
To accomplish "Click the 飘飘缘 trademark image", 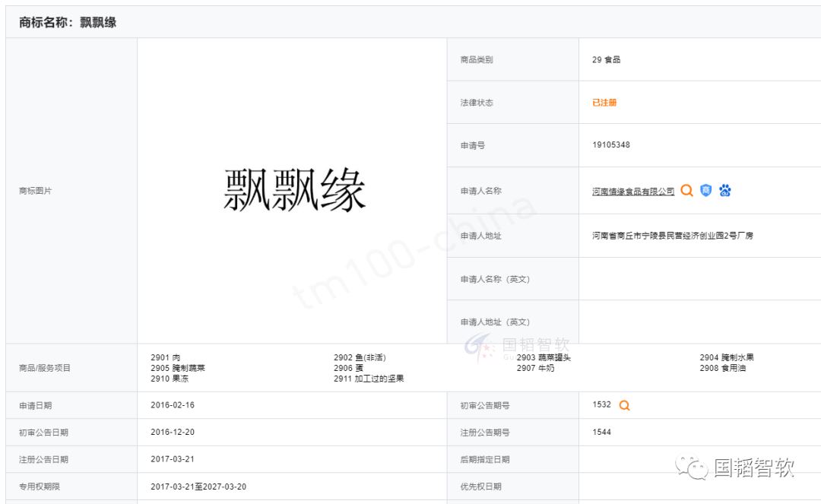I will 294,190.
